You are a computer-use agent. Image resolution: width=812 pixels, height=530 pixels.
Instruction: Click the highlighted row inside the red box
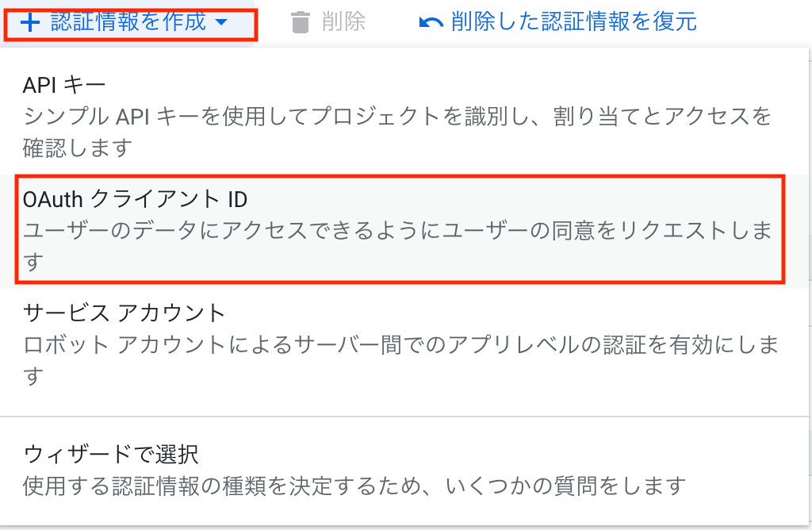click(400, 229)
